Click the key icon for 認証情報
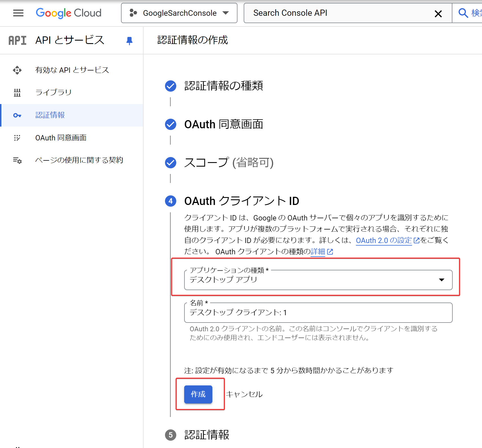Image resolution: width=482 pixels, height=448 pixels. click(x=17, y=115)
